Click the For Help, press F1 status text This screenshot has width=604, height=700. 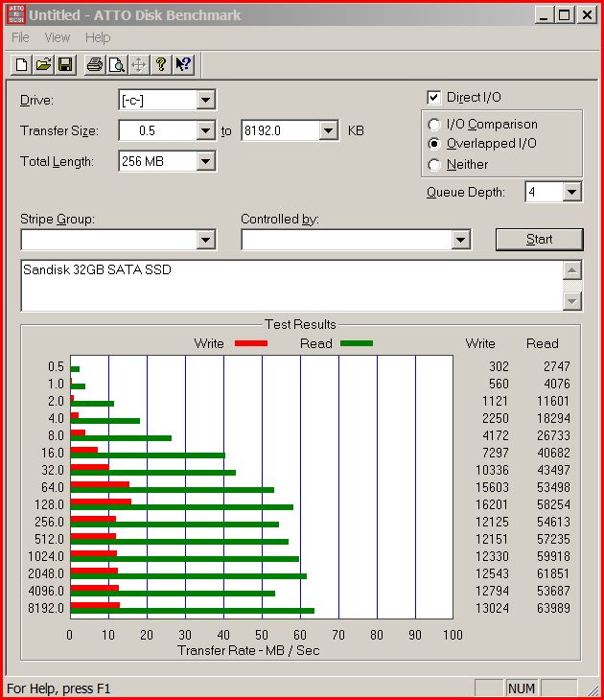58,688
